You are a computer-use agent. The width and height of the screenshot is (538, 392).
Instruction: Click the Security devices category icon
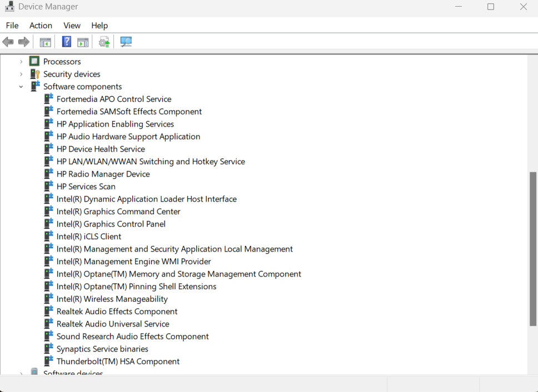click(x=34, y=74)
